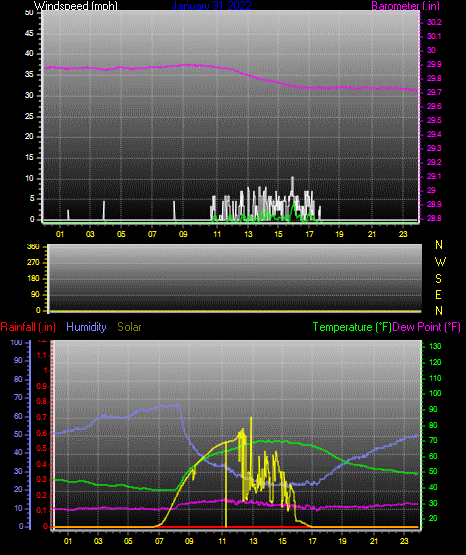The width and height of the screenshot is (466, 555).
Task: Click the 70 temperature scale value
Action: (433, 441)
